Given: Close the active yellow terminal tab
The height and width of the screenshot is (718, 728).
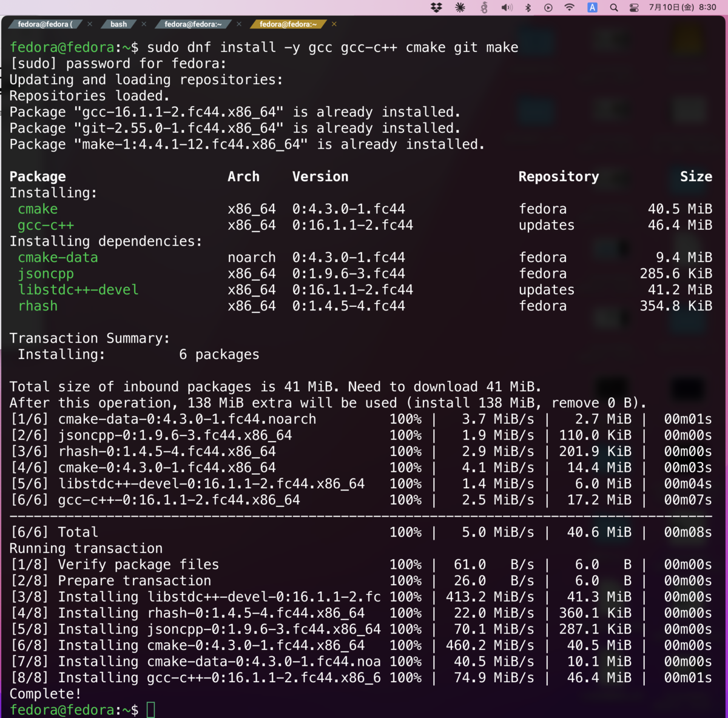Looking at the screenshot, I should pos(334,24).
